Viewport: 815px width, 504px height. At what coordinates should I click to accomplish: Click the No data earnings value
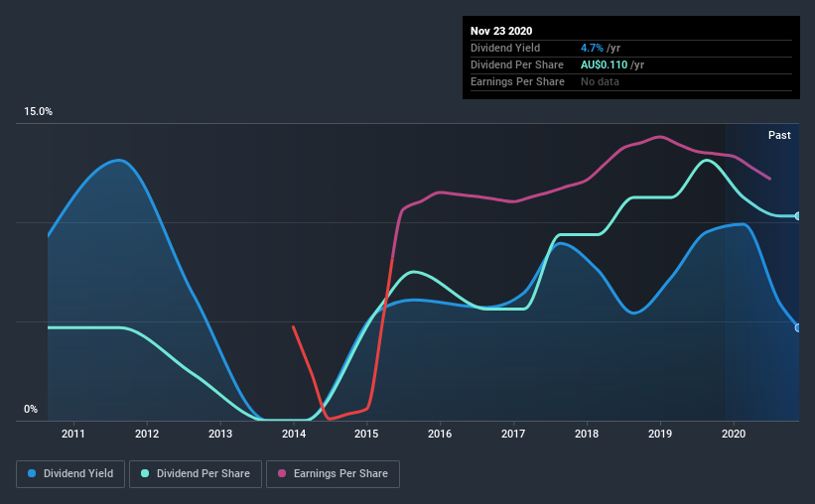[600, 81]
